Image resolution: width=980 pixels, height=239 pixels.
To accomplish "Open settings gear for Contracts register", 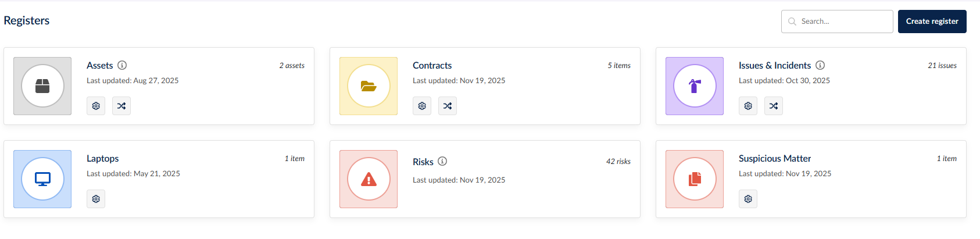I will tap(422, 106).
